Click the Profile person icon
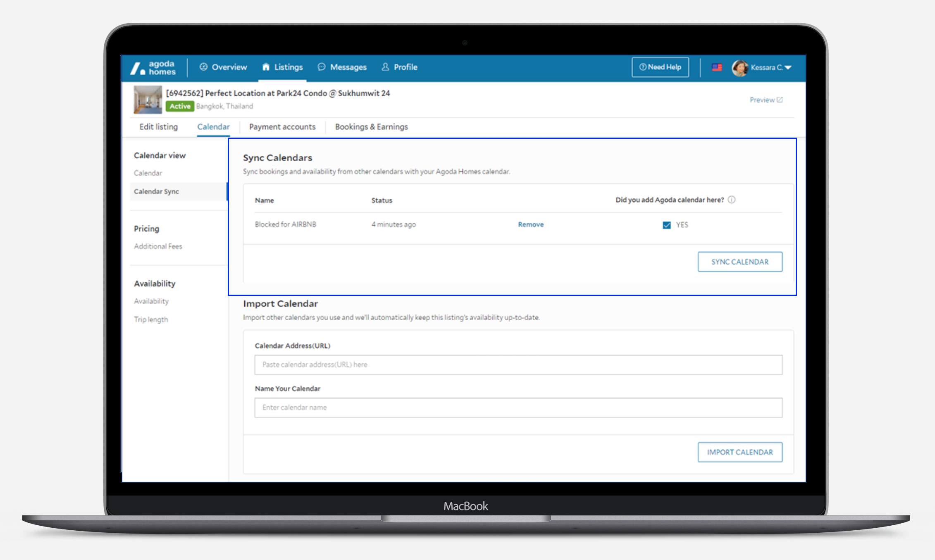 tap(385, 67)
